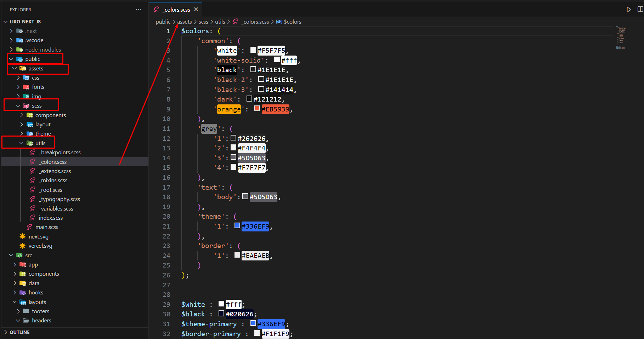Click the next.svg file icon

23,236
